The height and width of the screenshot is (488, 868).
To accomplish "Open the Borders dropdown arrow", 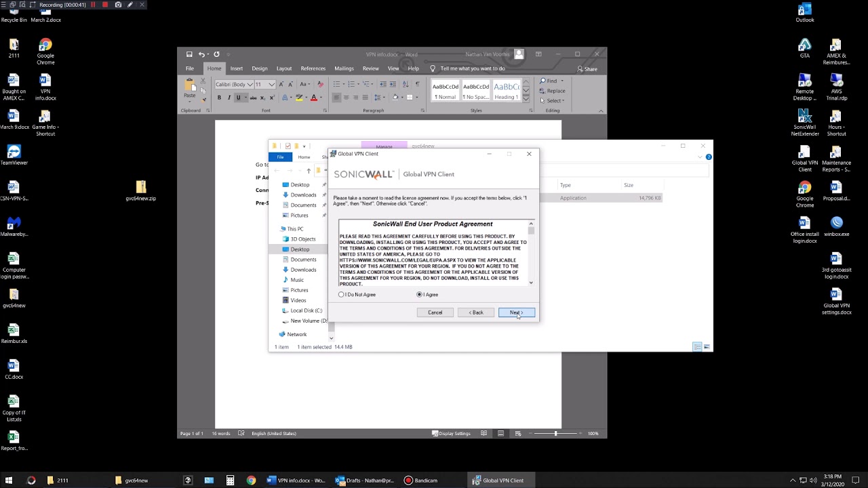I will (418, 98).
